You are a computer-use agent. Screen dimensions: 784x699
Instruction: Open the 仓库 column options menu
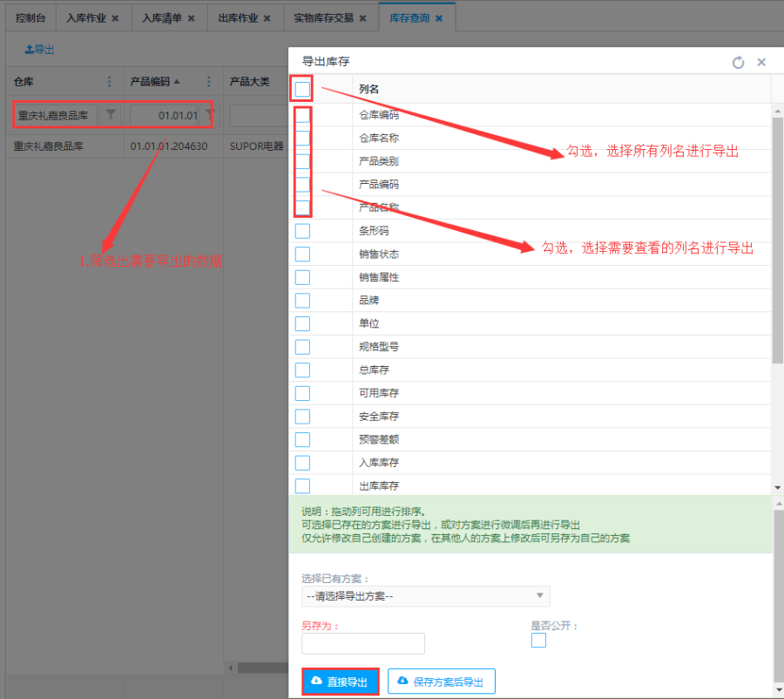pyautogui.click(x=109, y=82)
